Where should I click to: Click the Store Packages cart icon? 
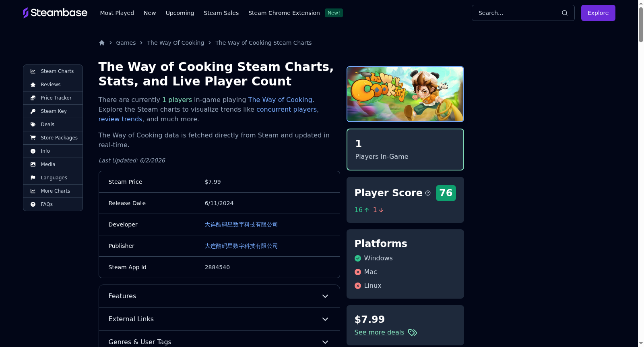[33, 138]
